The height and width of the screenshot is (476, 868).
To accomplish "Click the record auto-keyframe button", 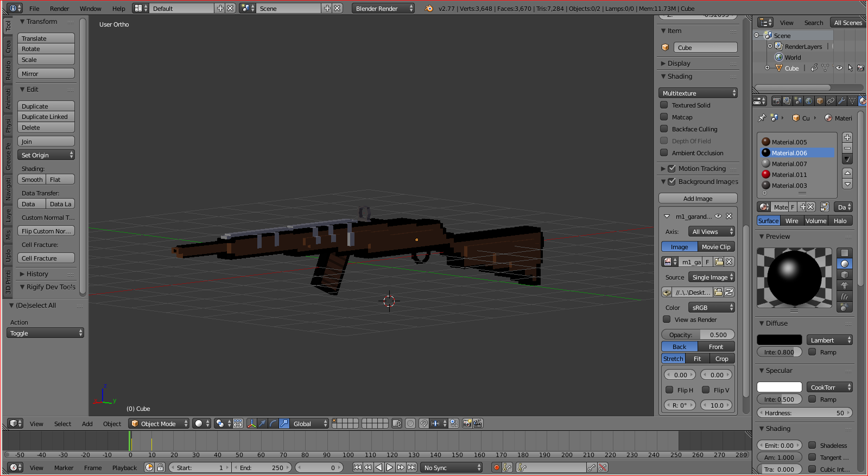I will pos(496,467).
